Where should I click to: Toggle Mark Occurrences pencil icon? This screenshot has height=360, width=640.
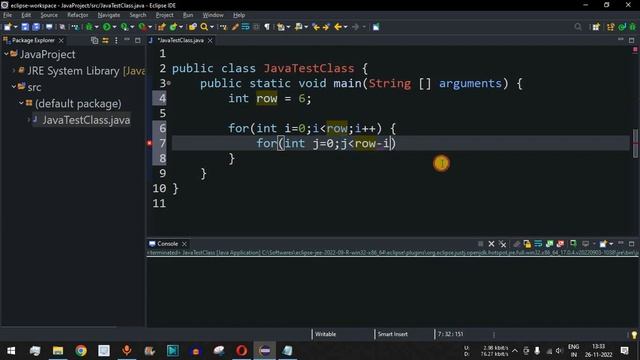coord(235,27)
